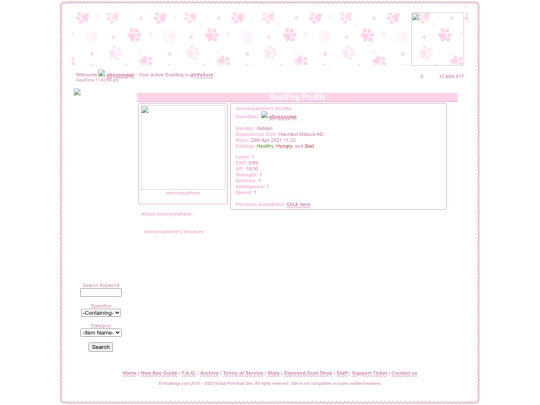Image resolution: width=540 pixels, height=405 pixels.
Task: Read the Terms of Service link
Action: coord(243,373)
